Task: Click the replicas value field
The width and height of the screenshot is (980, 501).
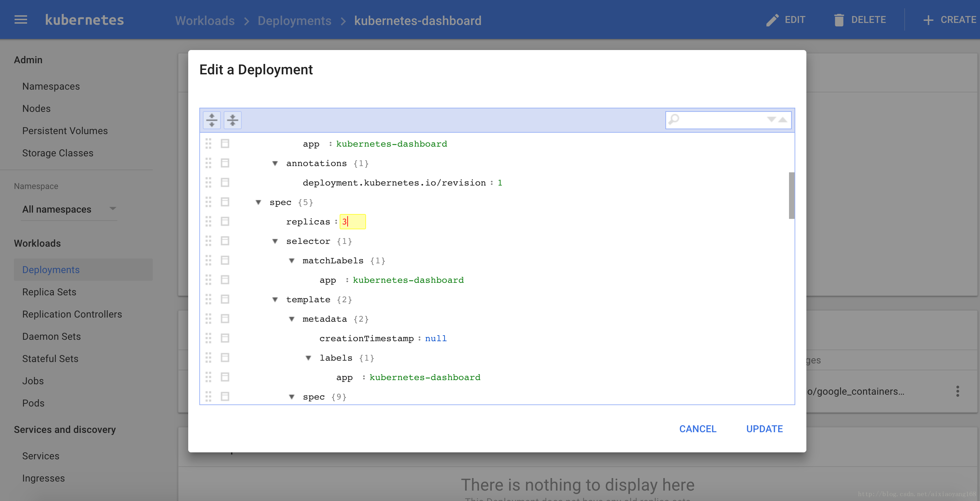Action: [x=352, y=222]
